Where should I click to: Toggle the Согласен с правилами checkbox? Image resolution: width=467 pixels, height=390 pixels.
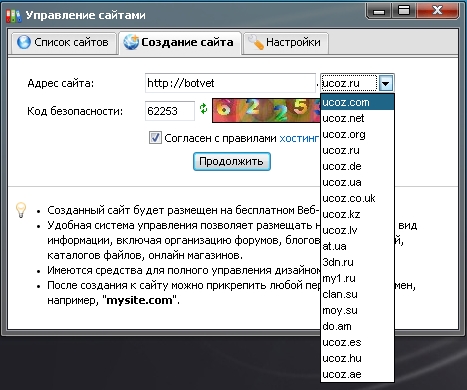tap(155, 137)
